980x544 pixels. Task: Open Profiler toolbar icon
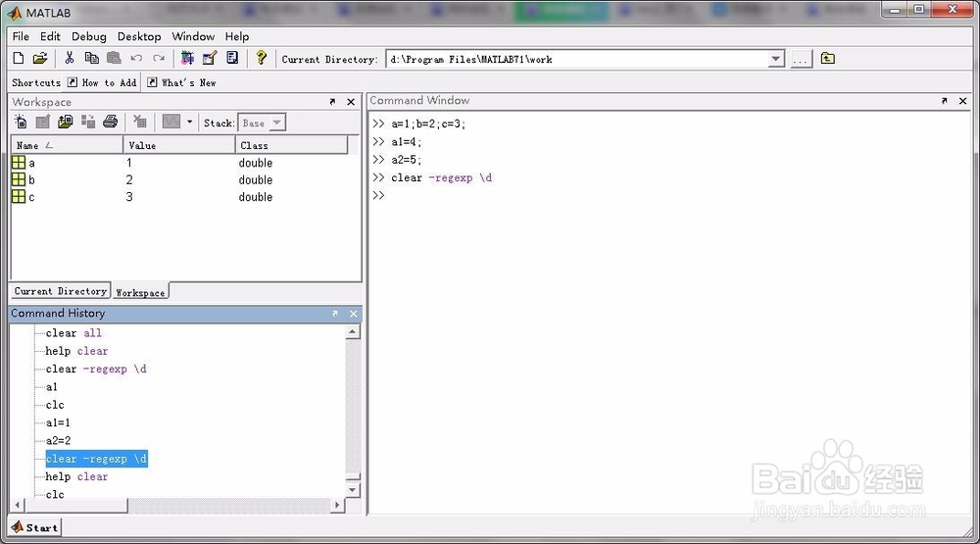(x=232, y=58)
